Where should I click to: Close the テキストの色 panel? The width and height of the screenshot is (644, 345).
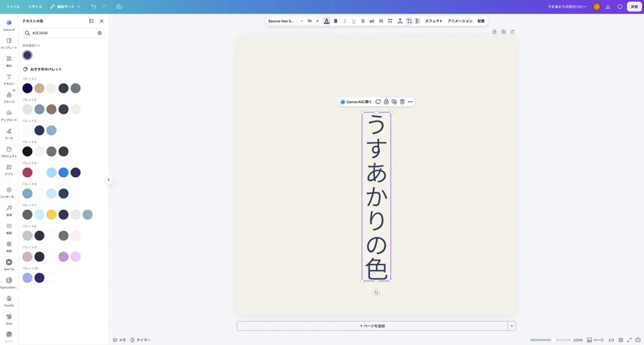pos(101,21)
